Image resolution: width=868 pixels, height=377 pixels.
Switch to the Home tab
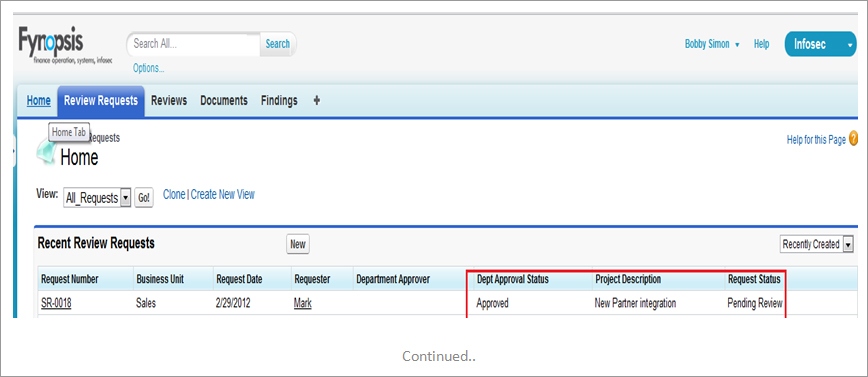(x=38, y=101)
